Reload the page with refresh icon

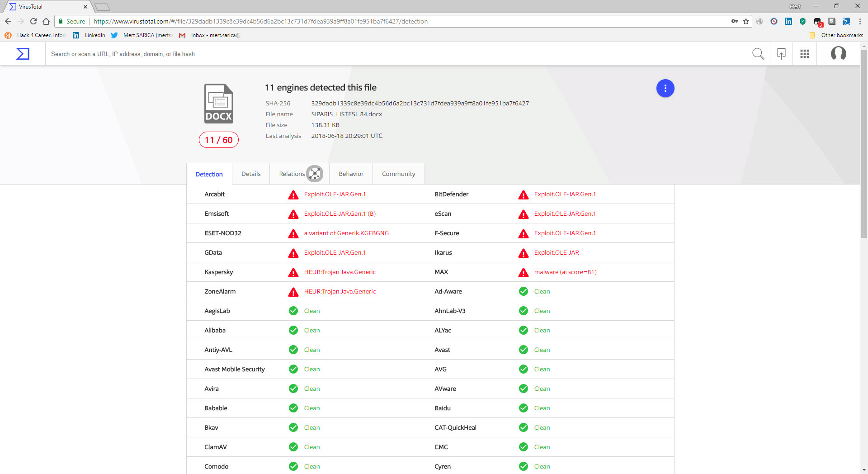(x=33, y=21)
